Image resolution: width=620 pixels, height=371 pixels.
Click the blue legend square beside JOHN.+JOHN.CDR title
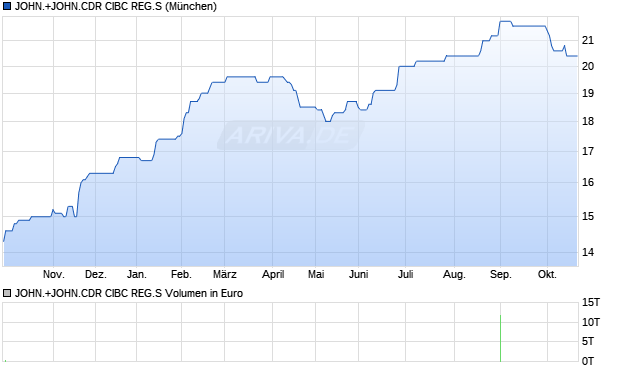[7, 6]
